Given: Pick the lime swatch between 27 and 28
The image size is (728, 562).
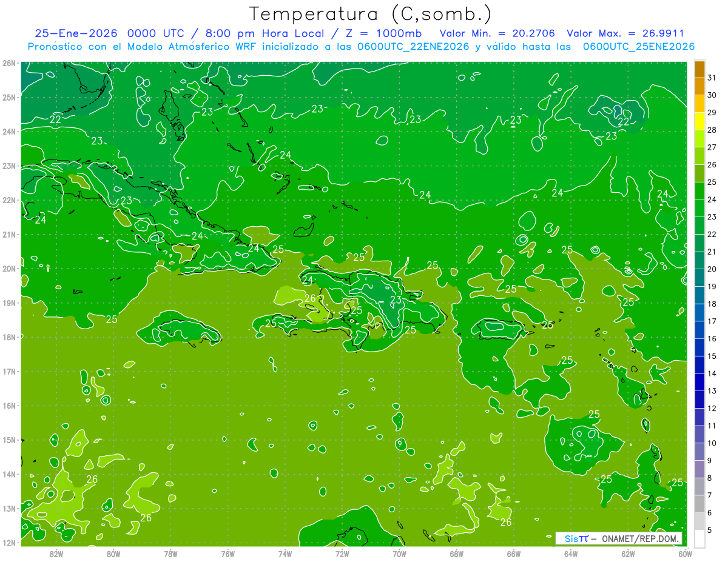Looking at the screenshot, I should tap(699, 139).
